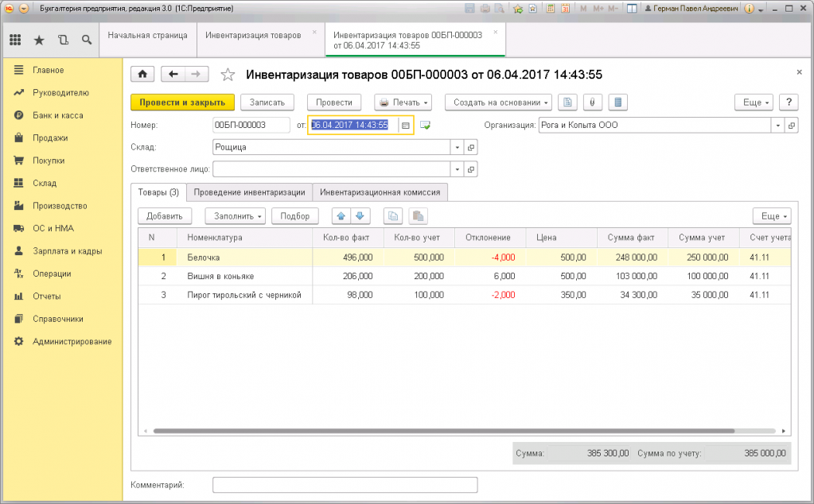This screenshot has width=814, height=504.
Task: Click the home button in the document toolbar
Action: [x=142, y=74]
